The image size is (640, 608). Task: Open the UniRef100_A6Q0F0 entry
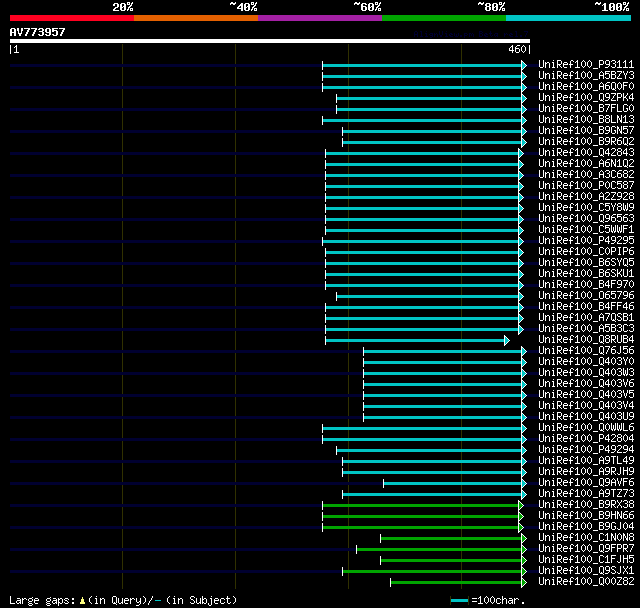tap(586, 87)
